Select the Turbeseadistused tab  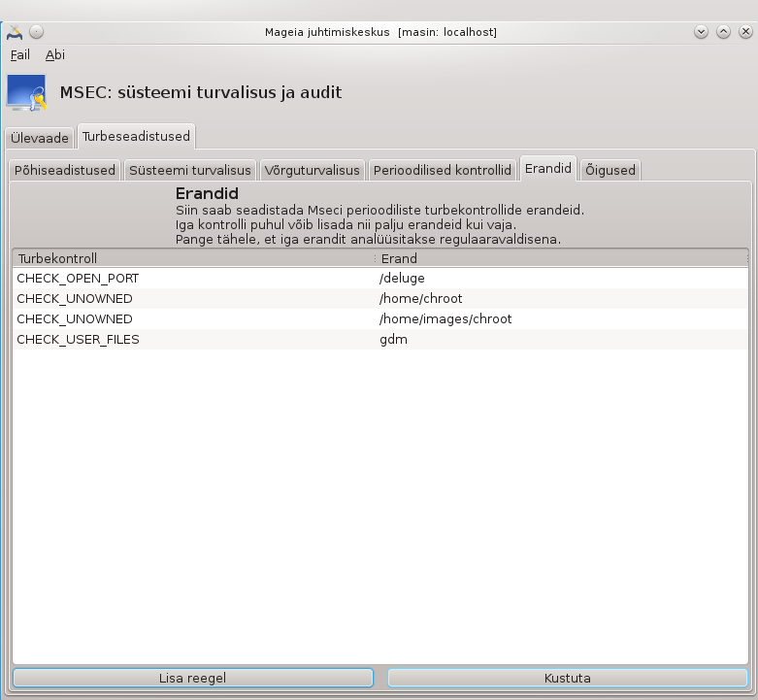[x=136, y=136]
